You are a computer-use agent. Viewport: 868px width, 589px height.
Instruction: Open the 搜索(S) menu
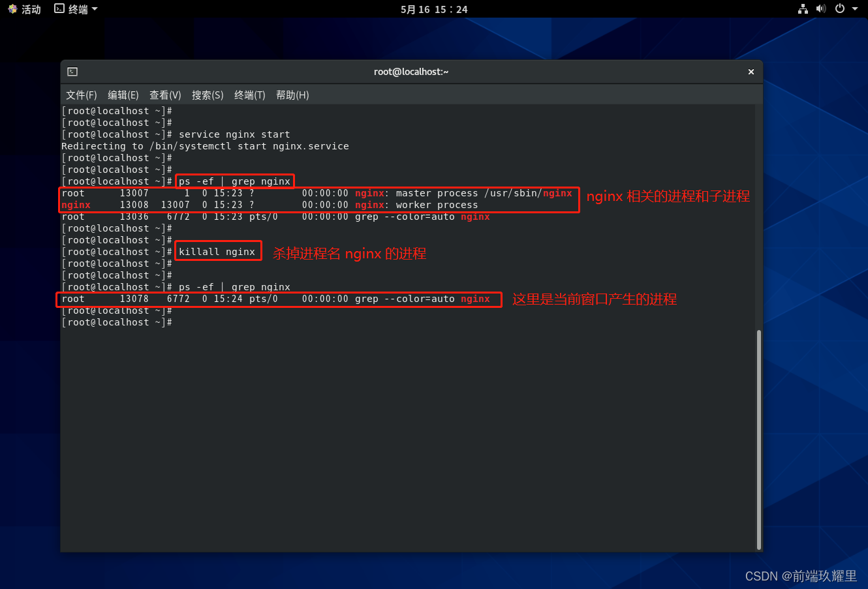point(208,95)
